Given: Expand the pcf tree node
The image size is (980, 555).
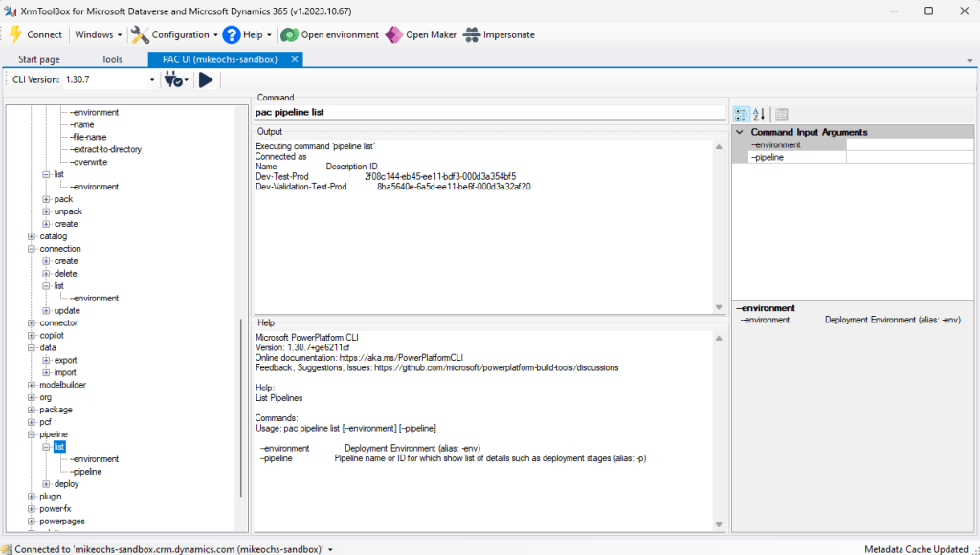Looking at the screenshot, I should pyautogui.click(x=32, y=423).
